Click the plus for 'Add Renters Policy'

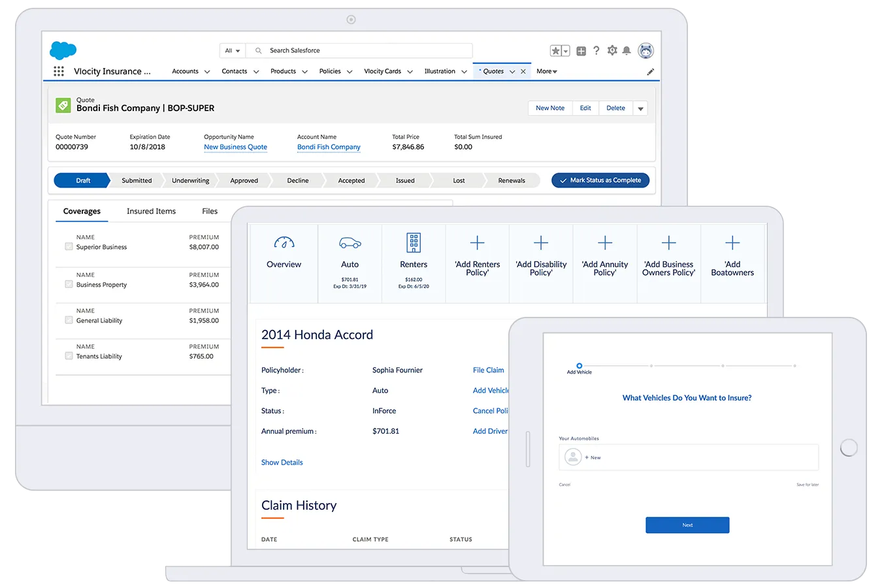[478, 243]
